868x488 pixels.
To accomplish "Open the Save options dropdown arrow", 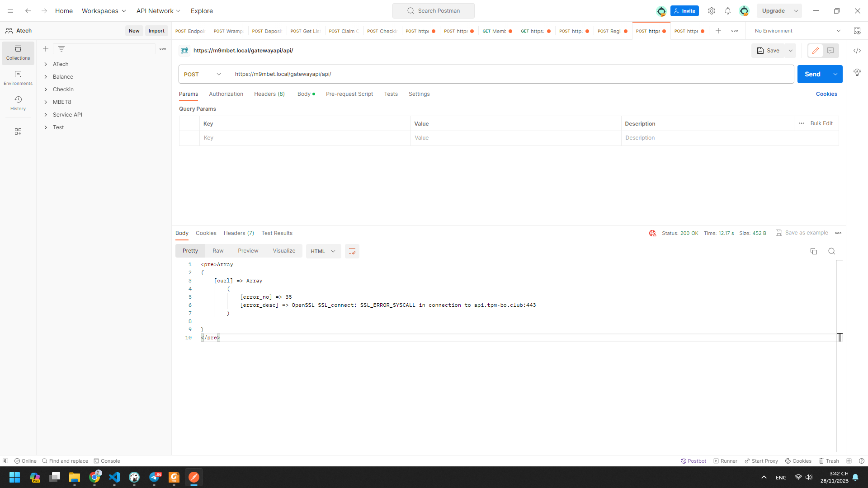I will 791,51.
